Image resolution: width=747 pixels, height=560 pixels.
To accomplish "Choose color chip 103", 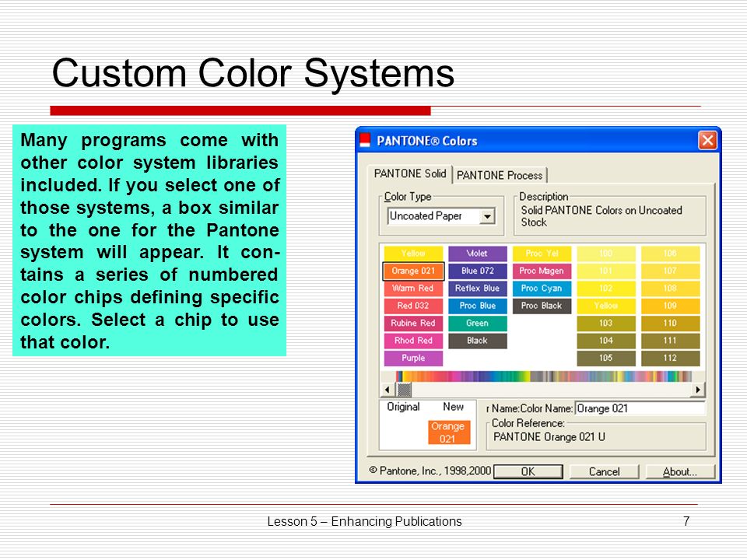I will pos(606,323).
